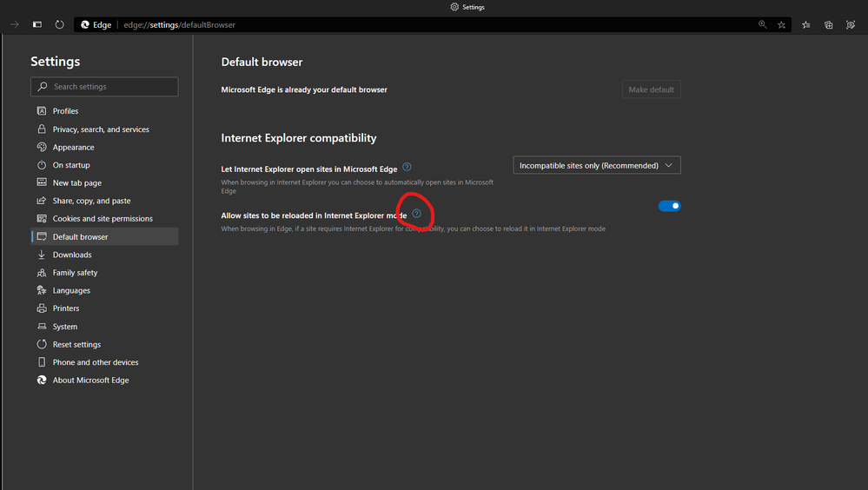Click the Make default button
The width and height of the screenshot is (868, 490).
click(x=651, y=89)
